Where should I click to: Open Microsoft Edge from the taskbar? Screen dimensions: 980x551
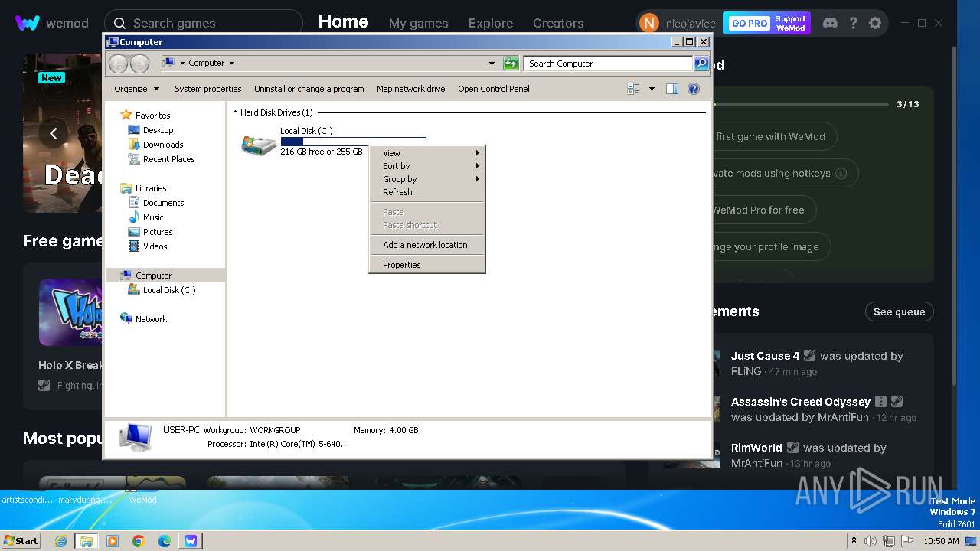(x=164, y=541)
